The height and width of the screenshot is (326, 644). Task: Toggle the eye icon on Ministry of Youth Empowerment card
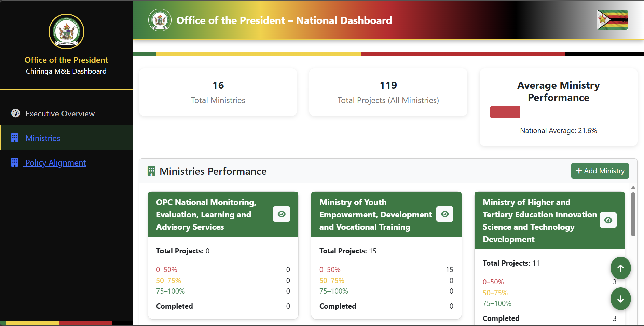click(445, 214)
